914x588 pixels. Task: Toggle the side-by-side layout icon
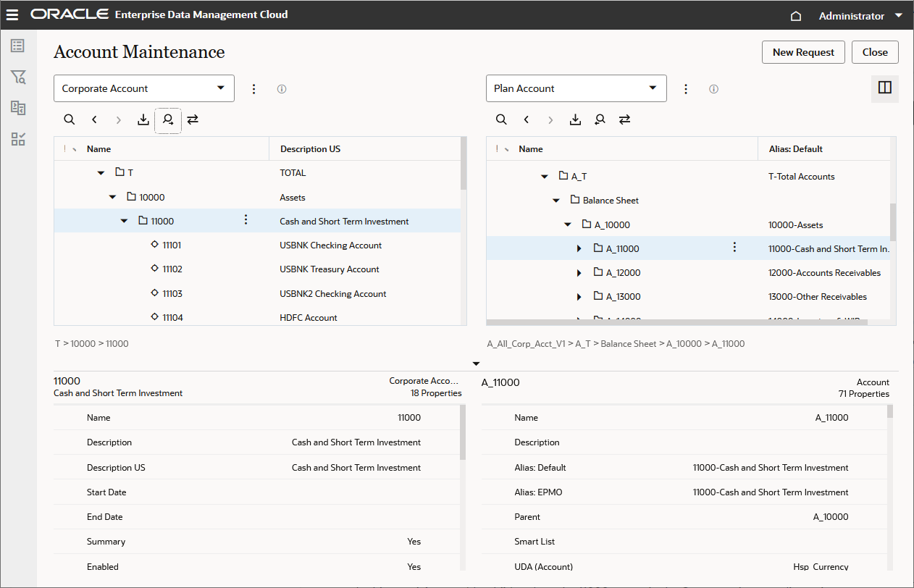[x=884, y=88]
